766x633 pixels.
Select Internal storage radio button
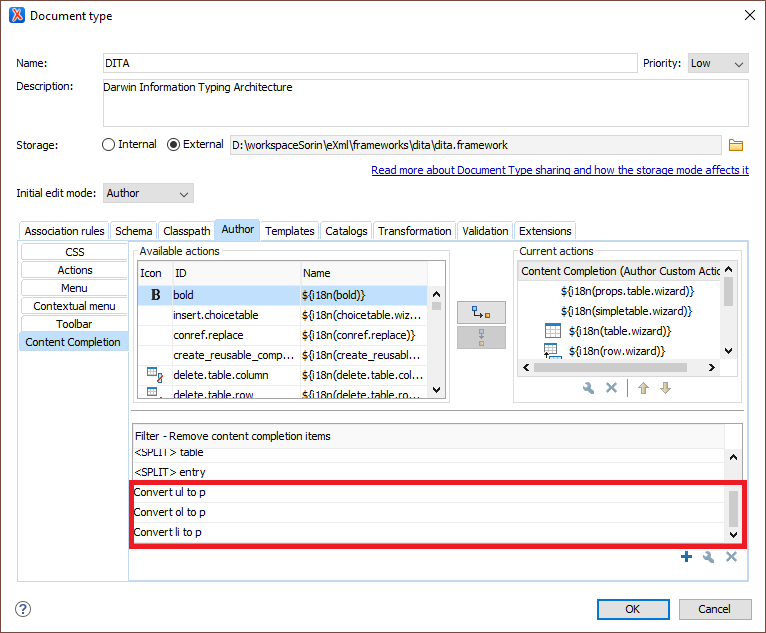tap(108, 145)
